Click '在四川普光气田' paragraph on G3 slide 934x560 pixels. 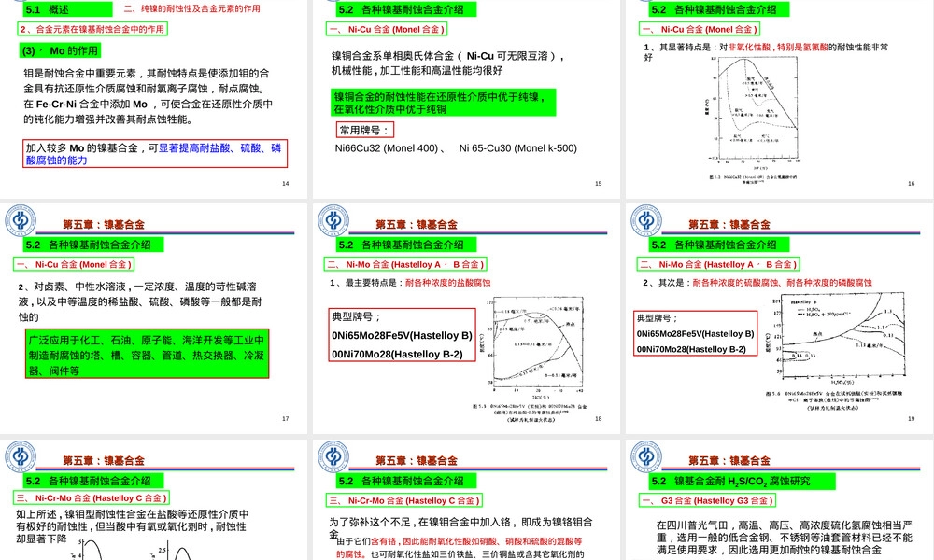click(785, 538)
